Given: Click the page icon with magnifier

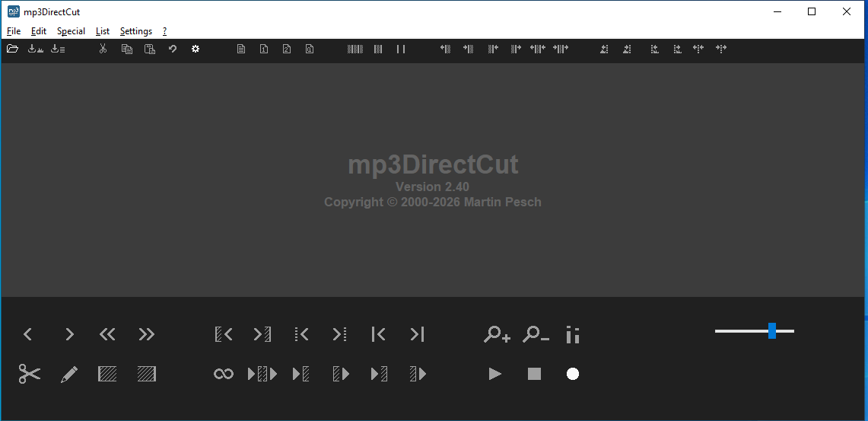Looking at the screenshot, I should click(x=310, y=49).
